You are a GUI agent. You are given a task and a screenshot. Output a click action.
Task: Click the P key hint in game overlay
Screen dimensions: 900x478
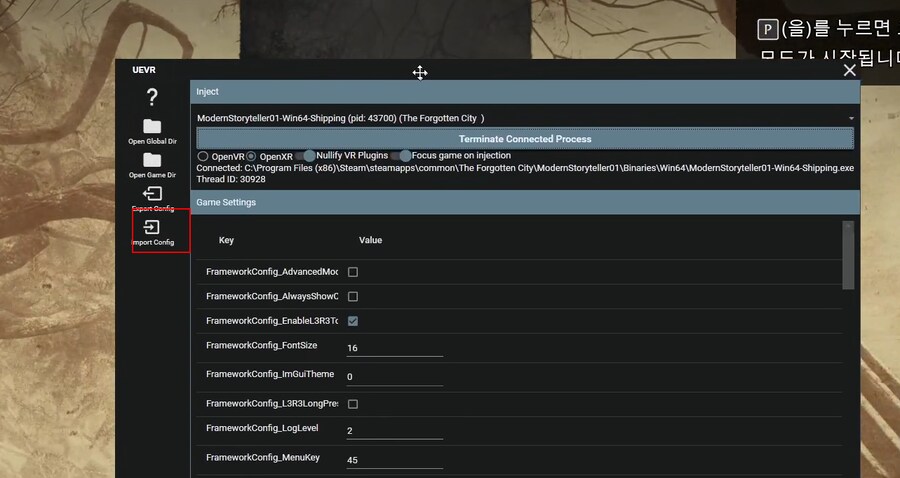(x=767, y=29)
